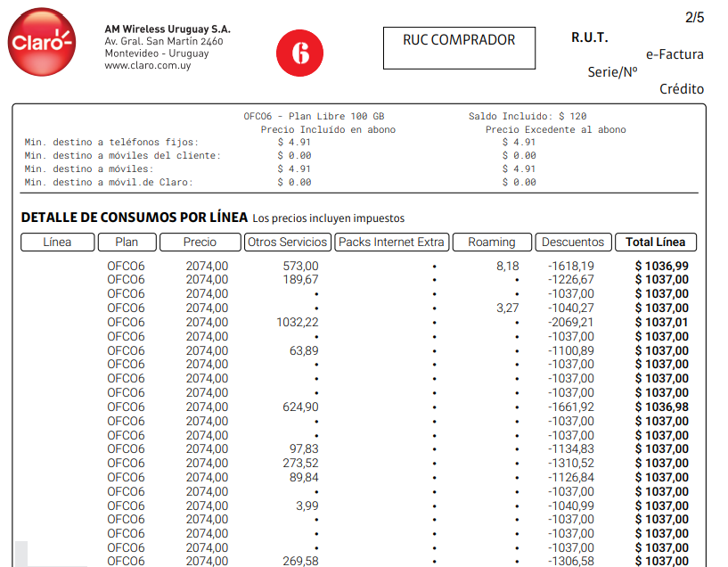728x567 pixels.
Task: Click Min. destino a teléfonos fijos label
Action: pyautogui.click(x=111, y=142)
